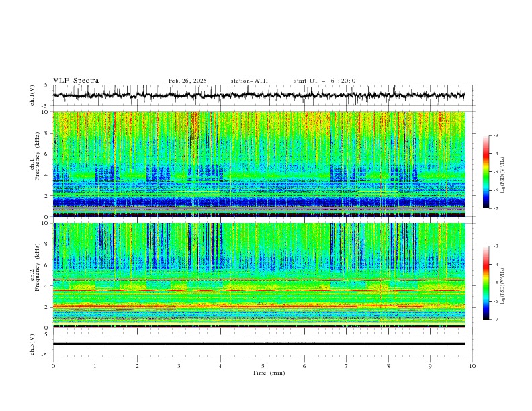The image size is (532, 411).
Task: Click the "-5" tick on ch.1 colorbar
Action: tap(495, 172)
